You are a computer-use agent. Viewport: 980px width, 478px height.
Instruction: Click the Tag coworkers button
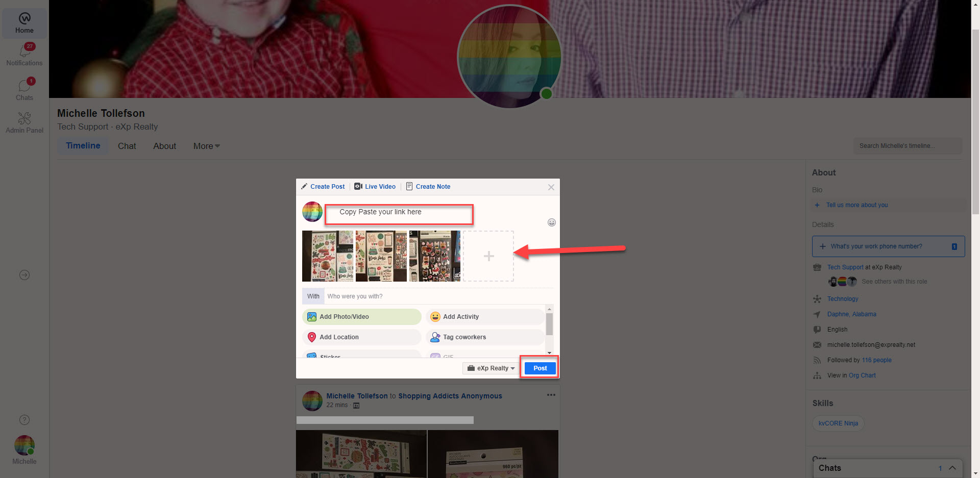click(x=485, y=337)
